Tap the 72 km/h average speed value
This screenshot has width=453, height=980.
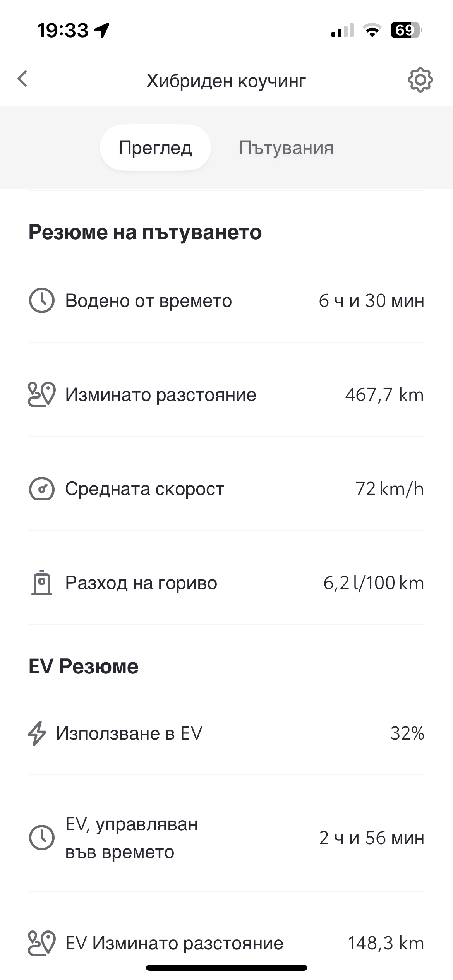tap(390, 489)
